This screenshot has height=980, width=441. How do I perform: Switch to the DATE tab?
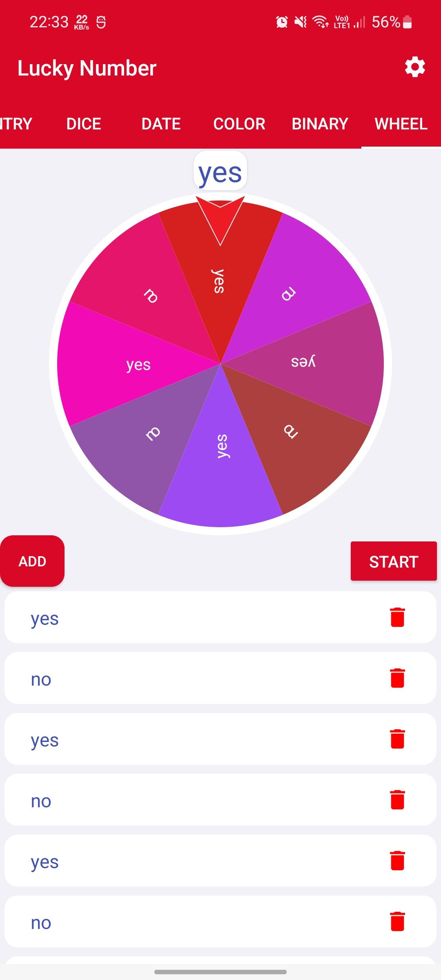(161, 124)
